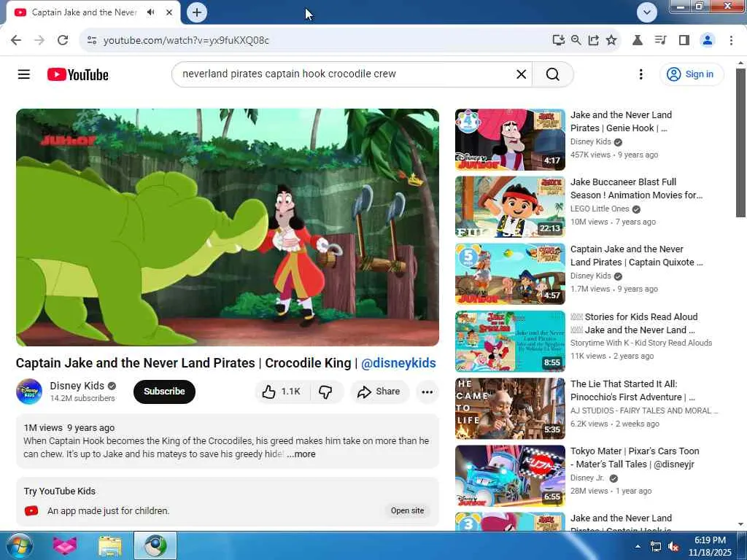Like the video with thumbs up
747x560 pixels.
click(282, 392)
